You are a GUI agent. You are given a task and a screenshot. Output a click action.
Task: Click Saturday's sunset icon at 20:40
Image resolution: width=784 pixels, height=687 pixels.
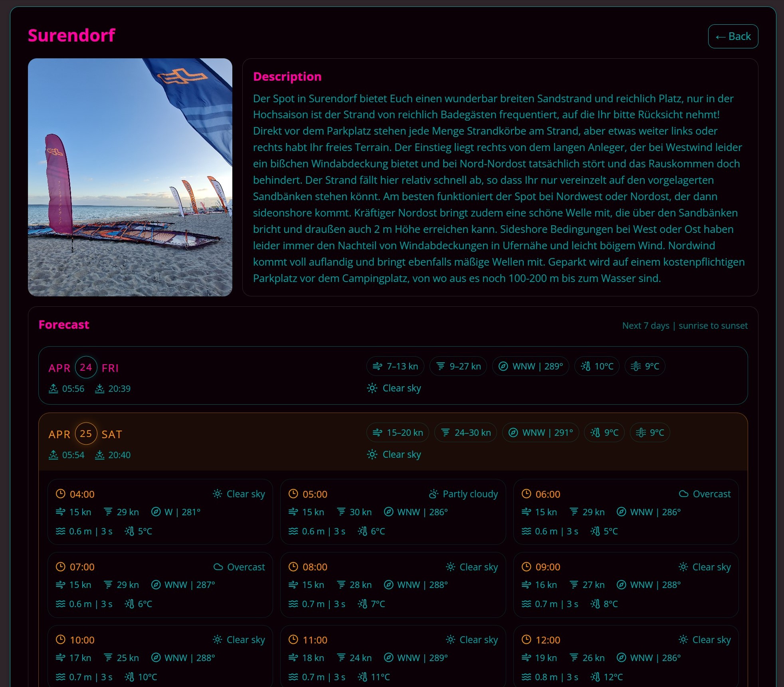click(x=100, y=455)
